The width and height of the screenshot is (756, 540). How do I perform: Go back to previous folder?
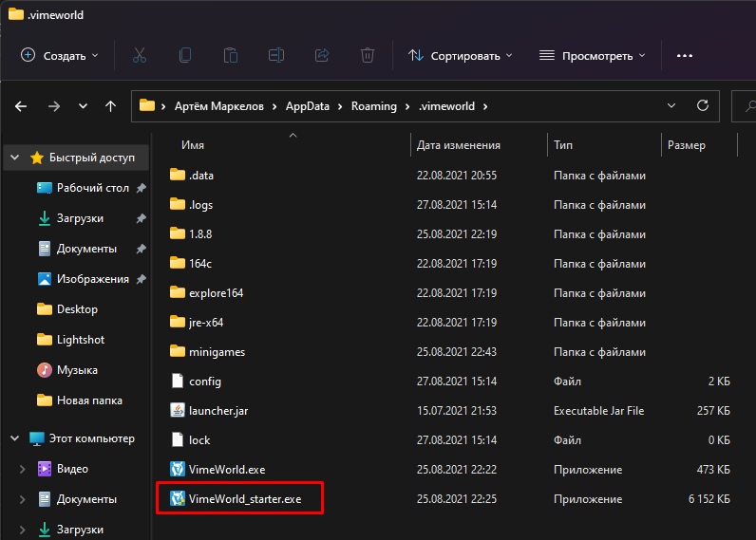point(21,106)
